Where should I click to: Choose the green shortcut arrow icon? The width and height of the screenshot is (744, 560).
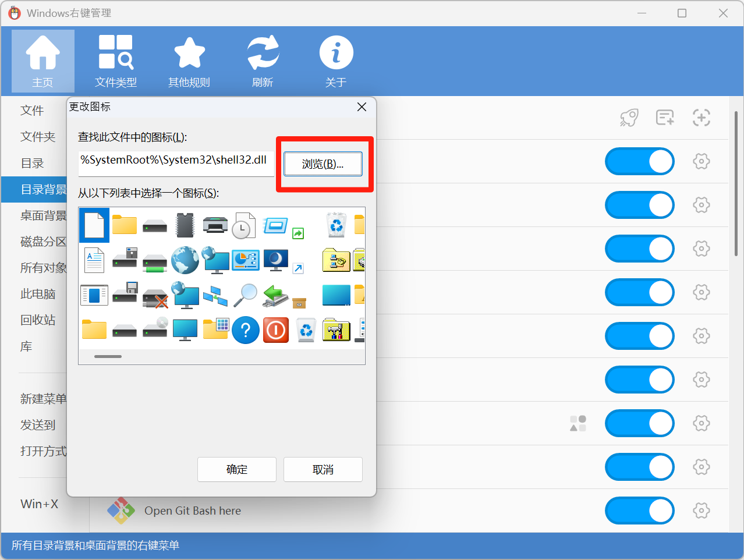[x=298, y=233]
